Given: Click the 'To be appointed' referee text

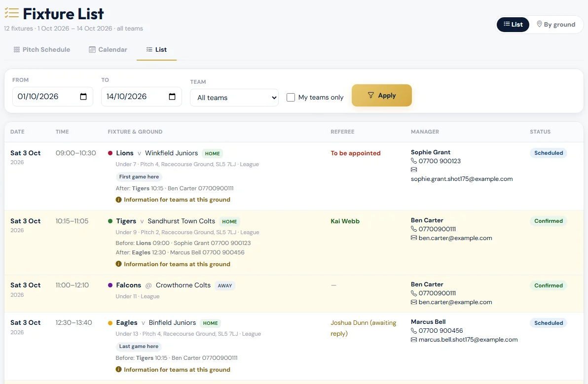Looking at the screenshot, I should point(356,153).
